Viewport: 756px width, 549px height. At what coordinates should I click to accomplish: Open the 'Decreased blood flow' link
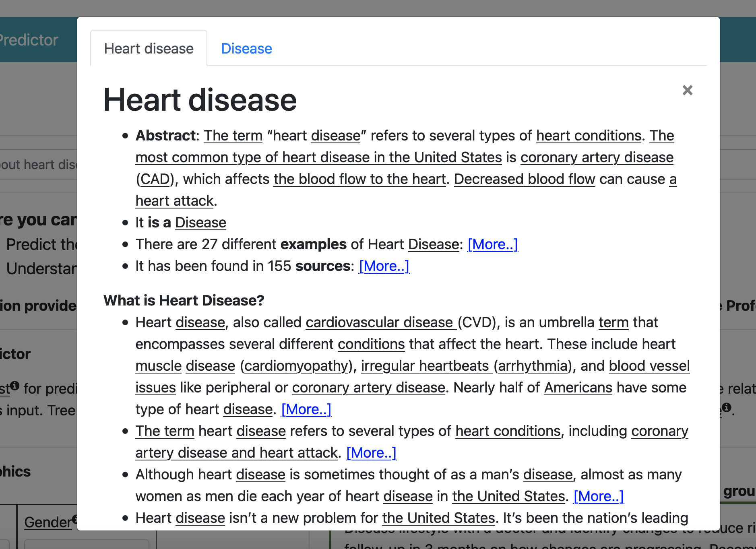coord(524,179)
